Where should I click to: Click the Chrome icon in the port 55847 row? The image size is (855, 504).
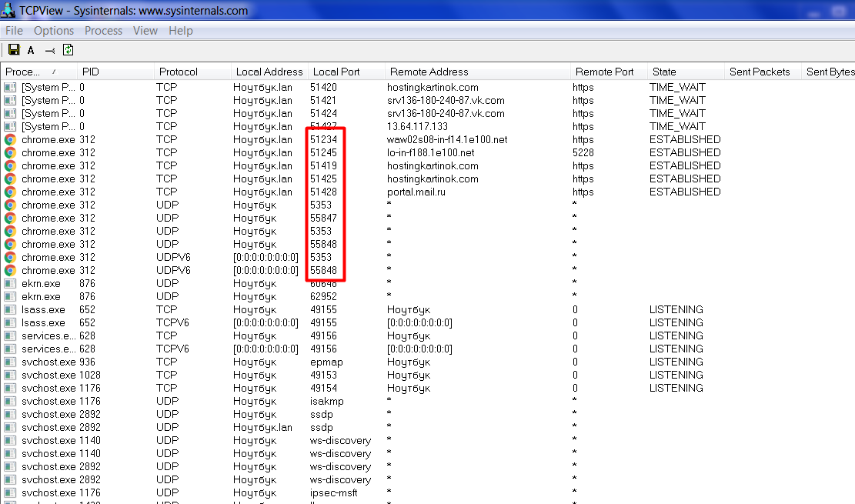coord(10,219)
